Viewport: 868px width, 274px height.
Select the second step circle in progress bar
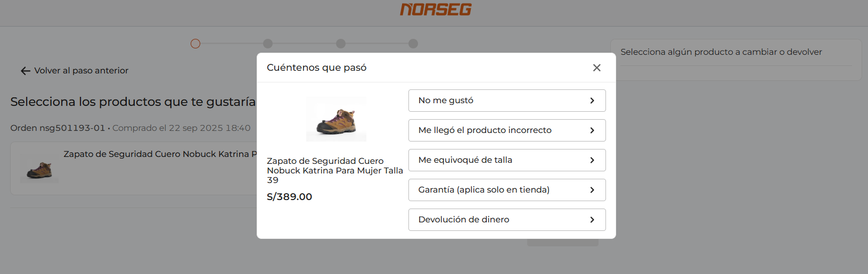pyautogui.click(x=268, y=44)
